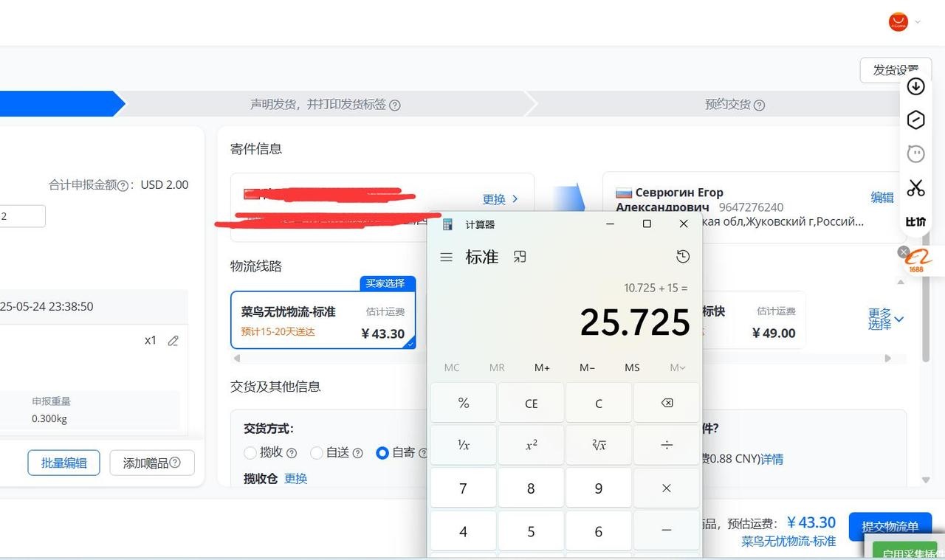Image resolution: width=945 pixels, height=560 pixels.
Task: Click the hexagon icon in floating sidebar
Action: coord(915,120)
